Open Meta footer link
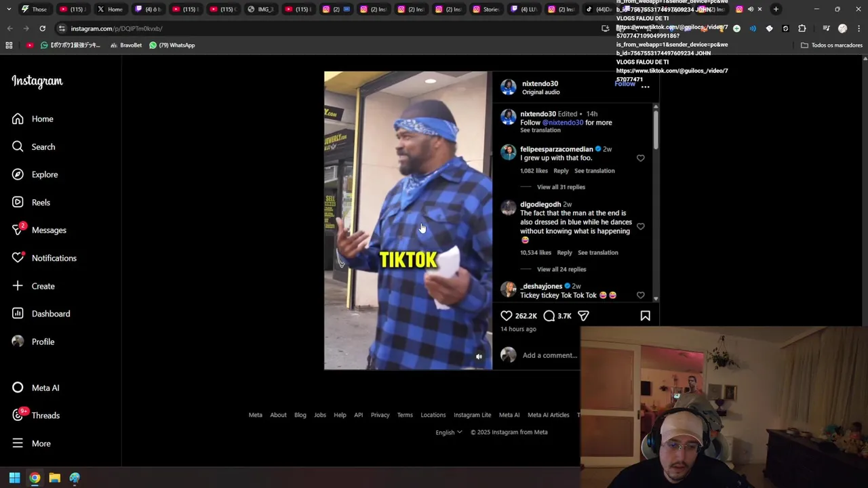Viewport: 868px width, 488px height. tap(255, 415)
